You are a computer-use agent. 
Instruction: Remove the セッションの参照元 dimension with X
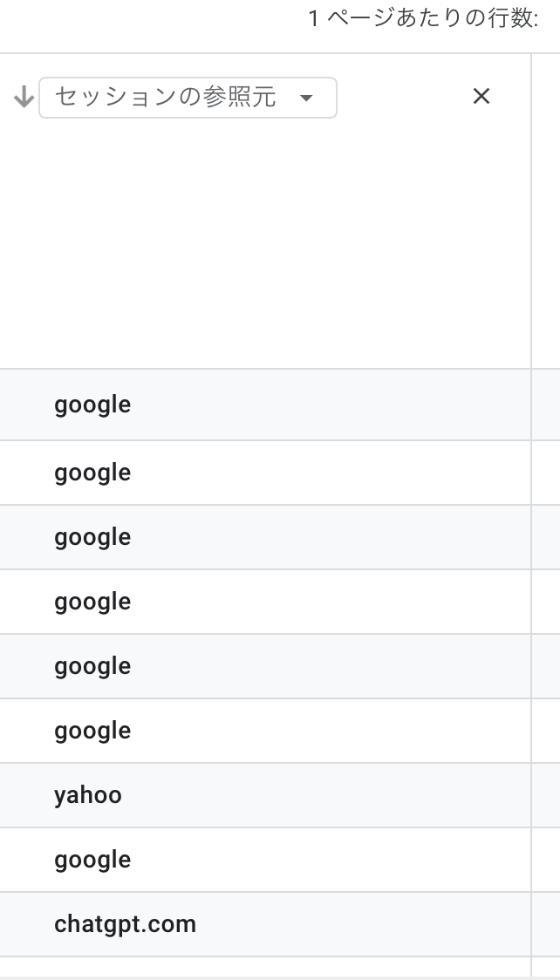click(481, 96)
